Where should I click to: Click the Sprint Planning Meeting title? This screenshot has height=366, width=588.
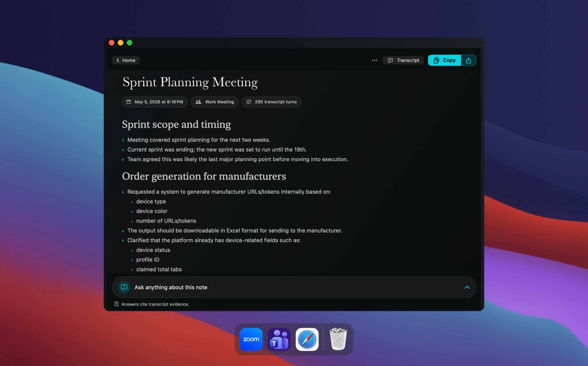tap(190, 82)
